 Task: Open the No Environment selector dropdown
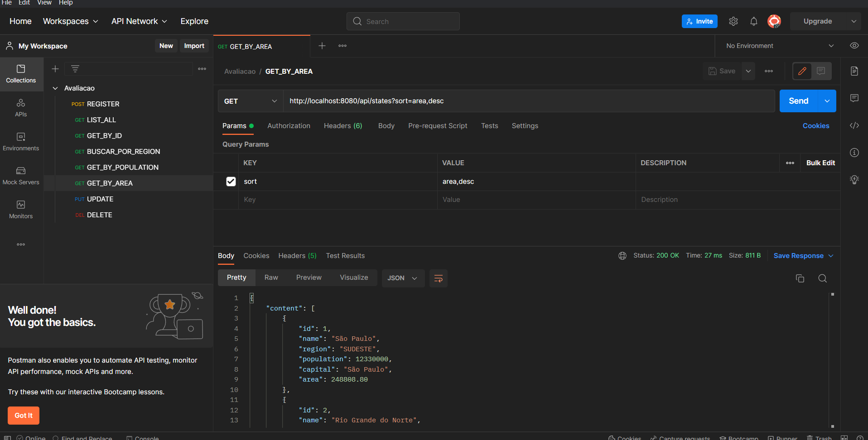780,46
